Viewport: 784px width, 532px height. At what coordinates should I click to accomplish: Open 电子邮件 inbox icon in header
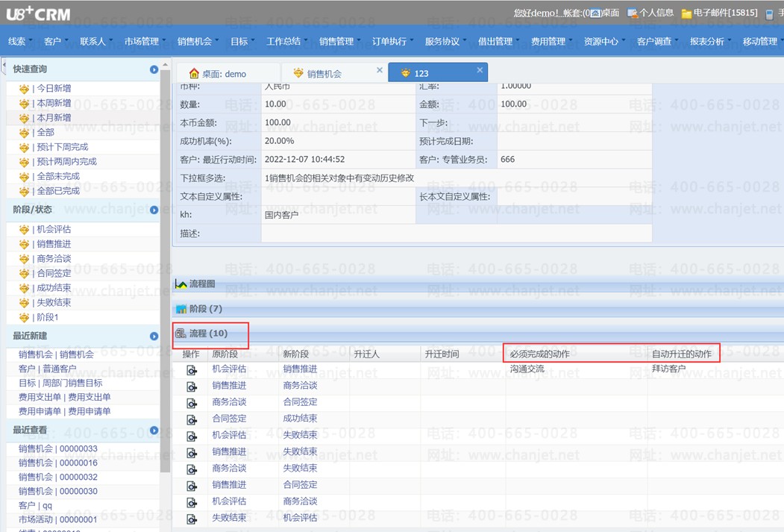pyautogui.click(x=686, y=13)
